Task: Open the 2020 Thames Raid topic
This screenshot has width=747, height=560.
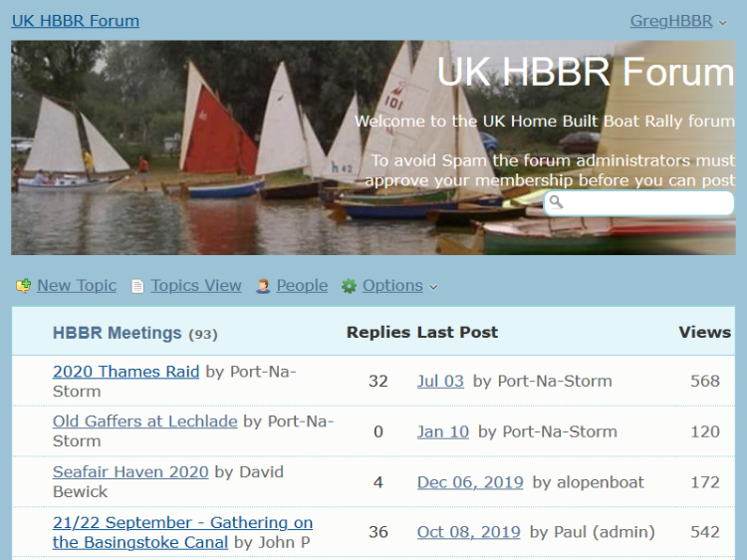Action: [x=125, y=372]
